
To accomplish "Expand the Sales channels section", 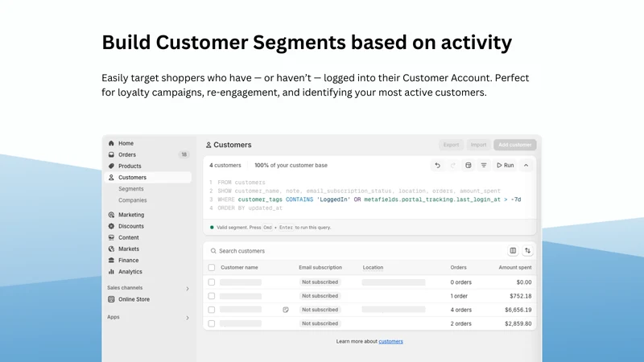I will click(x=188, y=289).
